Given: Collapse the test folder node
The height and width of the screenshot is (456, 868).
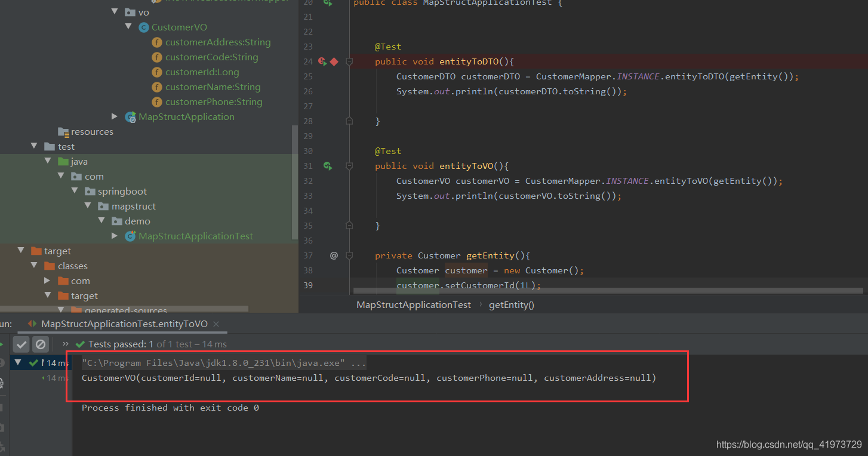Looking at the screenshot, I should tap(34, 146).
